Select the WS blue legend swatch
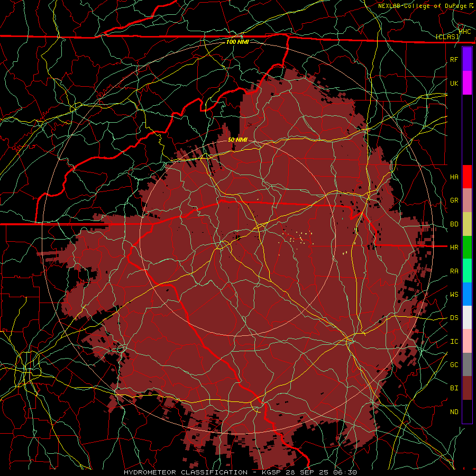 click(467, 294)
